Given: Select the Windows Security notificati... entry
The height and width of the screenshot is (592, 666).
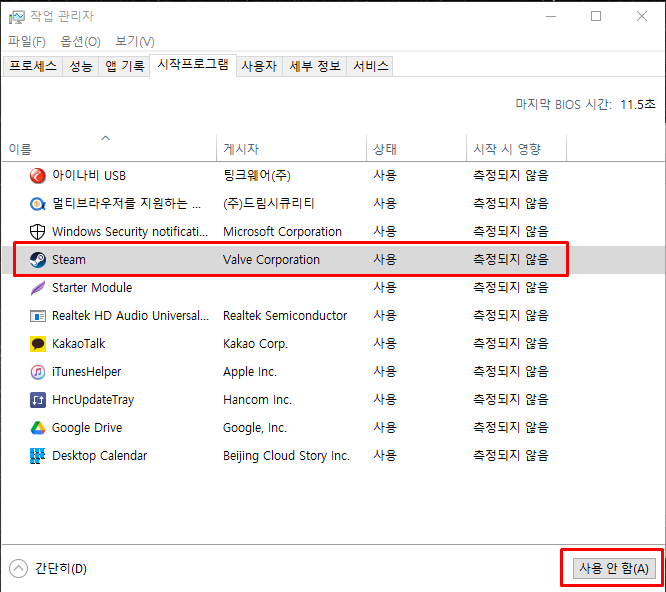Looking at the screenshot, I should 130,232.
